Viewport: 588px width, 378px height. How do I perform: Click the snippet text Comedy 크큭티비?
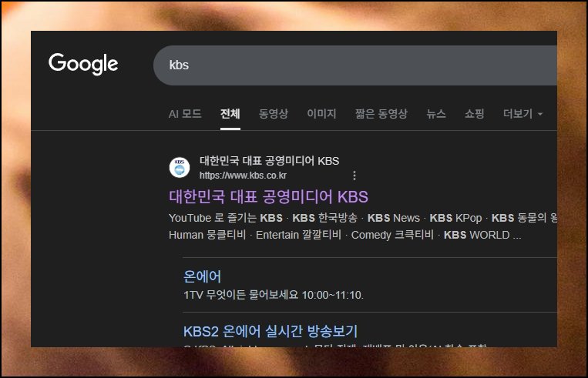pos(392,235)
